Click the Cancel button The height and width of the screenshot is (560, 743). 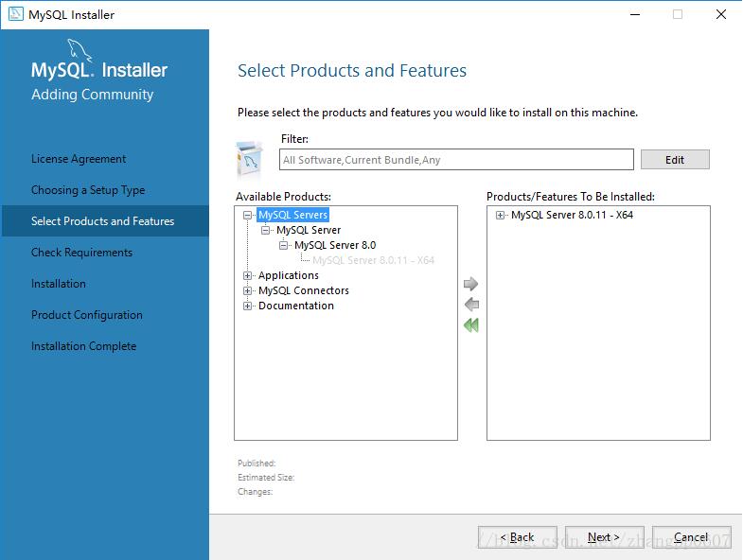[x=691, y=537]
